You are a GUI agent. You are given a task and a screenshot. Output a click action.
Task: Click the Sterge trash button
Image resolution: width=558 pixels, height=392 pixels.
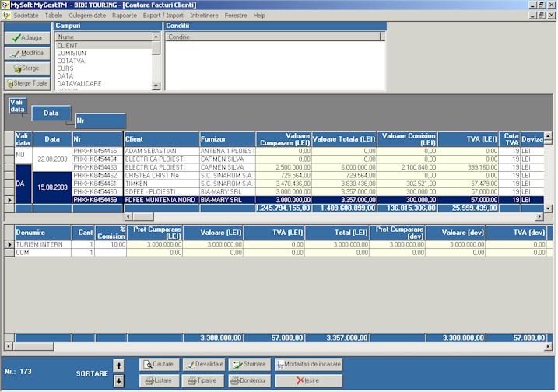[x=27, y=68]
